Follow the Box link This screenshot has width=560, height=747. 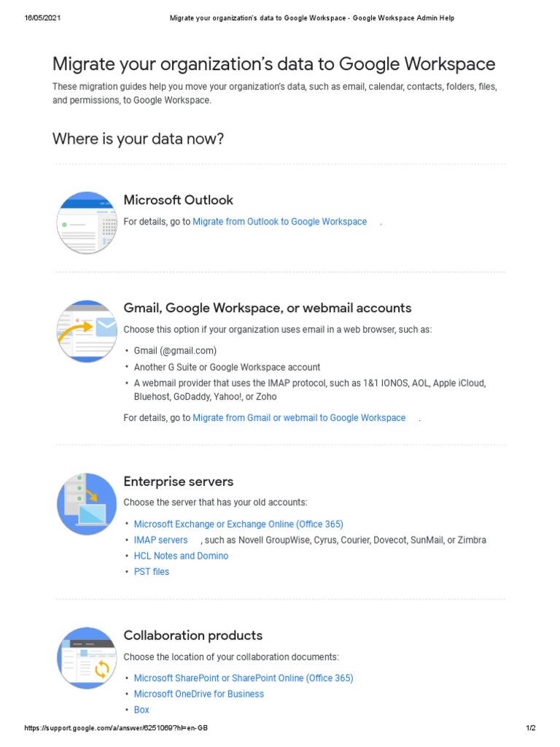click(141, 709)
